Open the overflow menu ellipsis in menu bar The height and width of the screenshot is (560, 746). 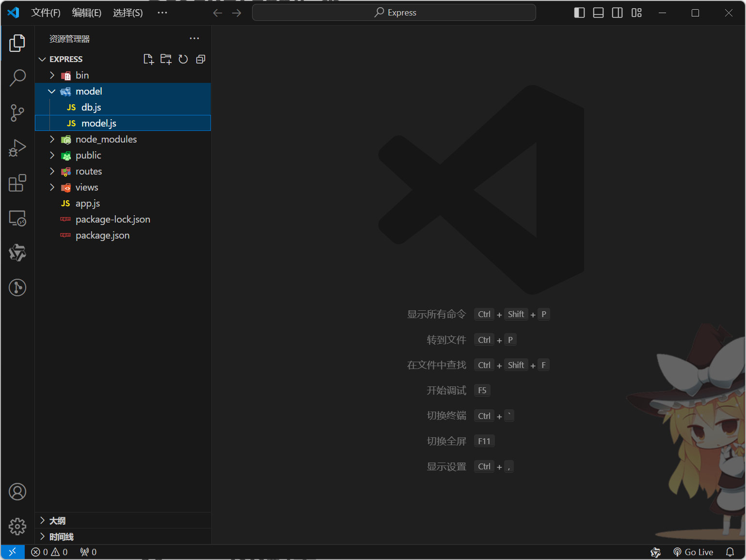pyautogui.click(x=162, y=13)
